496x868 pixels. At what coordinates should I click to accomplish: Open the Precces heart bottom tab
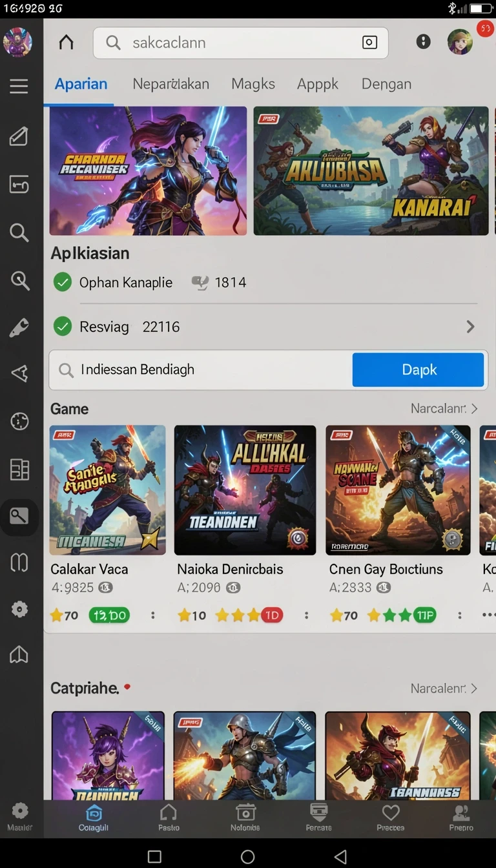tap(391, 818)
